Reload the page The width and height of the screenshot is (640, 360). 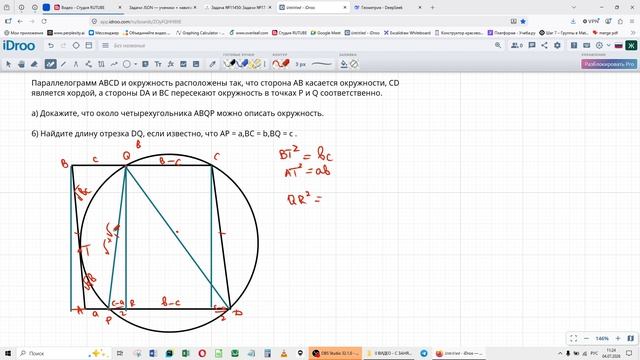click(44, 21)
